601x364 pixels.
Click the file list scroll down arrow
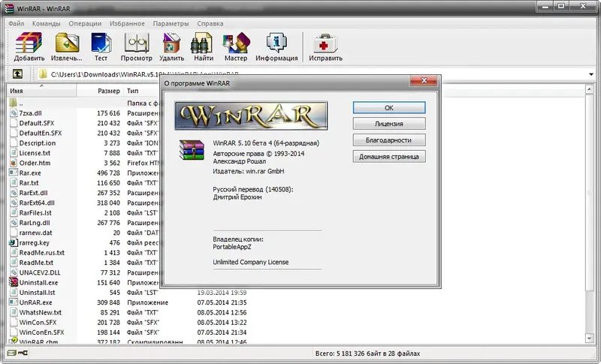(590, 338)
